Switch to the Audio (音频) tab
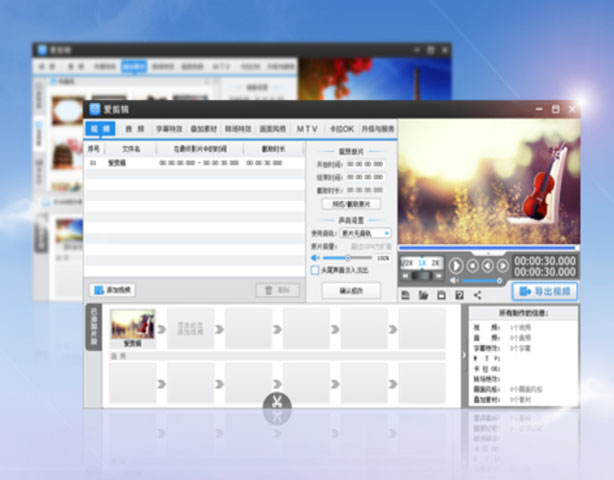Screen dimensions: 614x480 point(135,129)
